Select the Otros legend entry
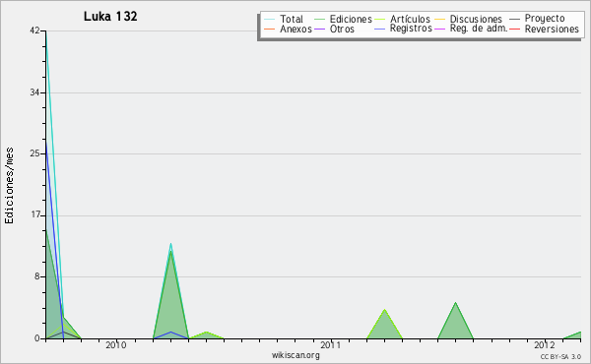The image size is (591, 364). [342, 29]
